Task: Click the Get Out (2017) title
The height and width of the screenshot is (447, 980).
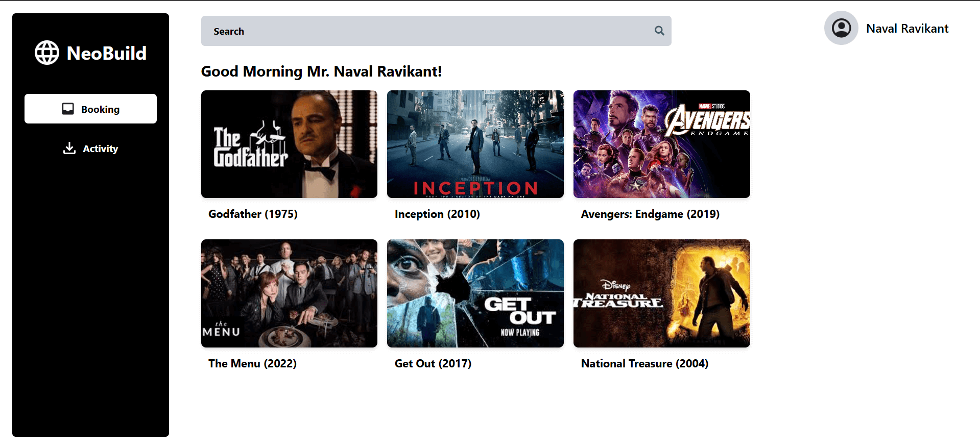Action: pyautogui.click(x=433, y=364)
